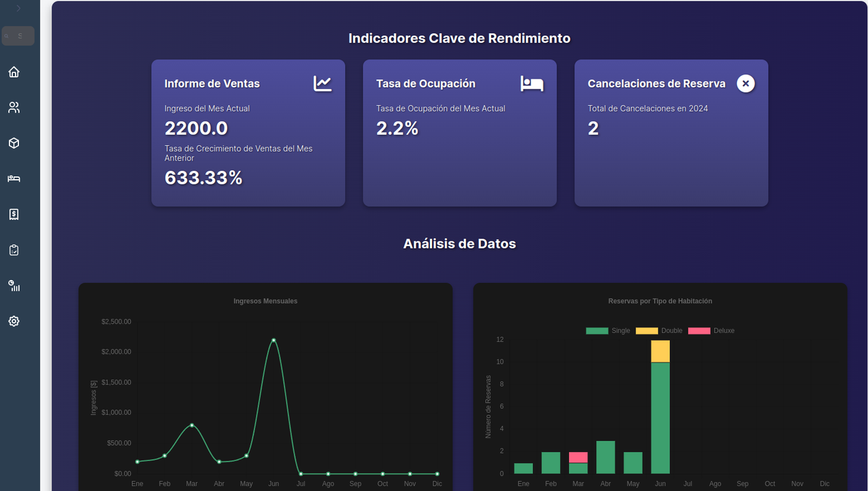This screenshot has height=491, width=868.
Task: Open the Home page from sidebar
Action: [x=14, y=72]
